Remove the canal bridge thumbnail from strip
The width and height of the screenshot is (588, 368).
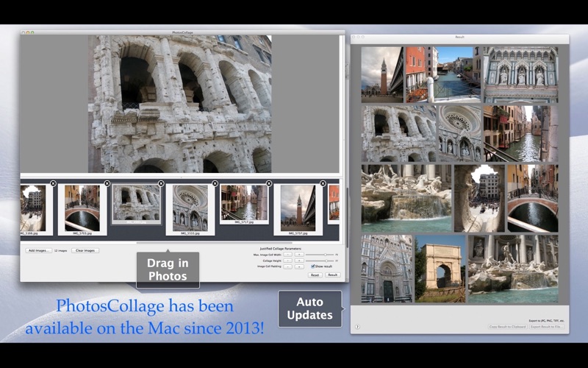pyautogui.click(x=107, y=183)
